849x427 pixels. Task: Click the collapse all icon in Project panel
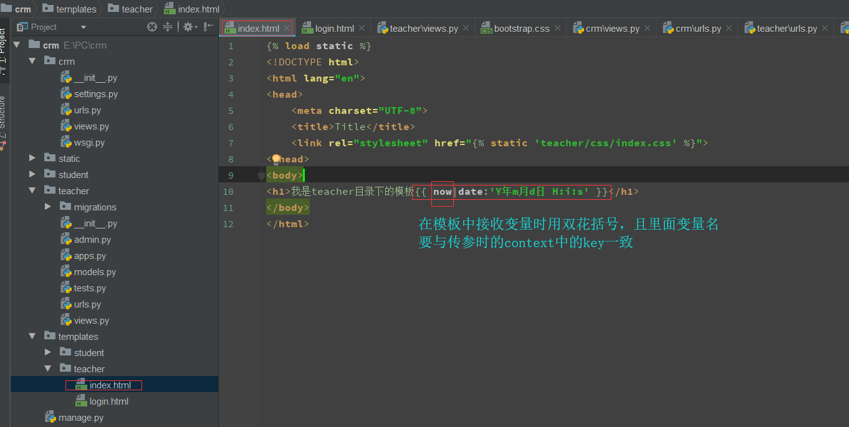167,27
